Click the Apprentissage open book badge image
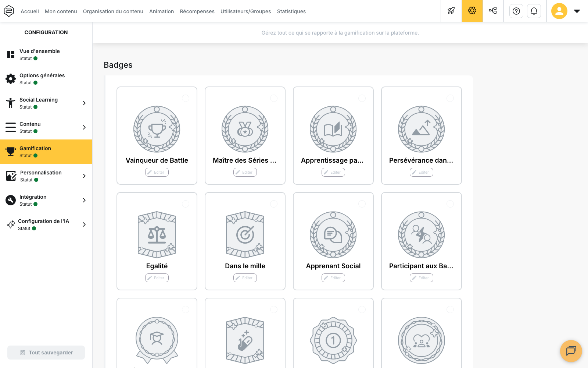 click(333, 129)
